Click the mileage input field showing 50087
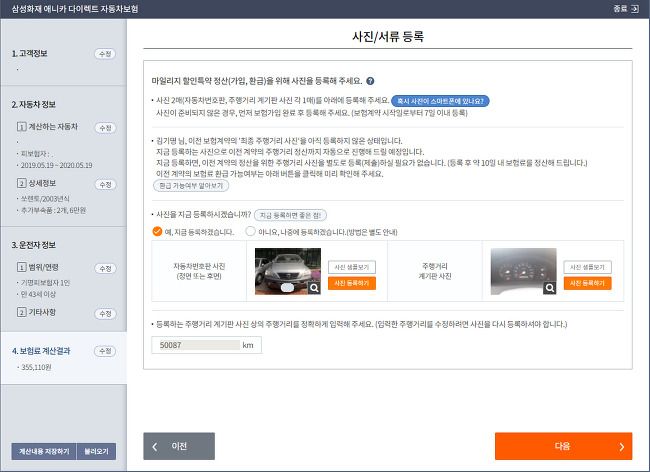The height and width of the screenshot is (472, 650). (x=206, y=345)
